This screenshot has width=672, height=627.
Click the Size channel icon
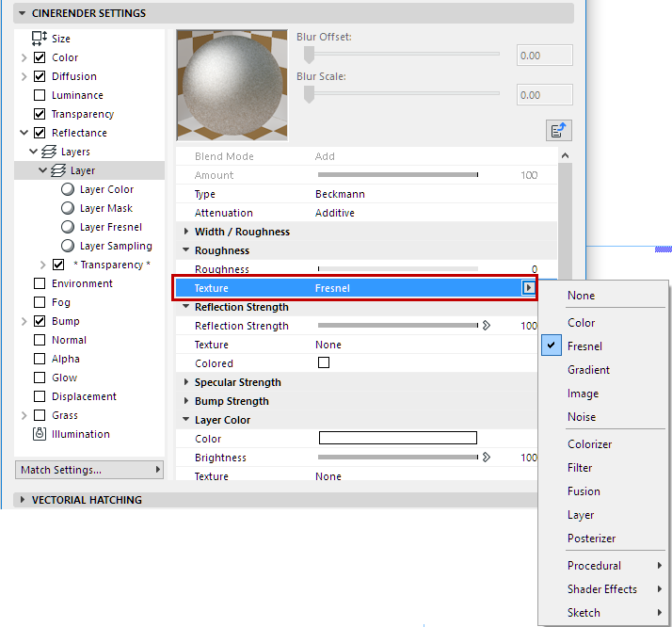40,39
